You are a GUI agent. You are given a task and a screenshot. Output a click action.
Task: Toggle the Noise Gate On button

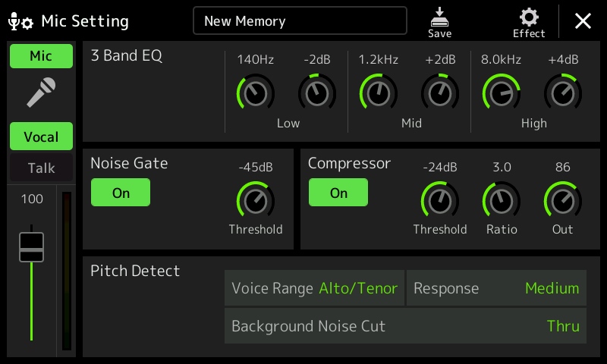(121, 193)
